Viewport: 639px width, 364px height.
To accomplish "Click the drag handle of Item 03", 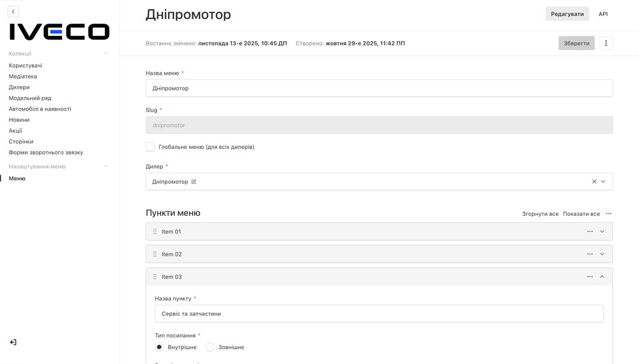I will 155,277.
